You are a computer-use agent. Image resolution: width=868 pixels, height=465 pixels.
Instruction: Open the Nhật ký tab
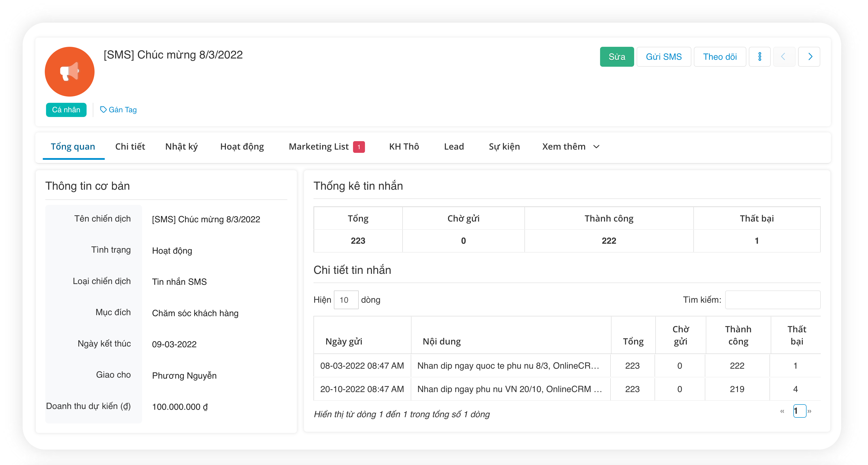182,147
